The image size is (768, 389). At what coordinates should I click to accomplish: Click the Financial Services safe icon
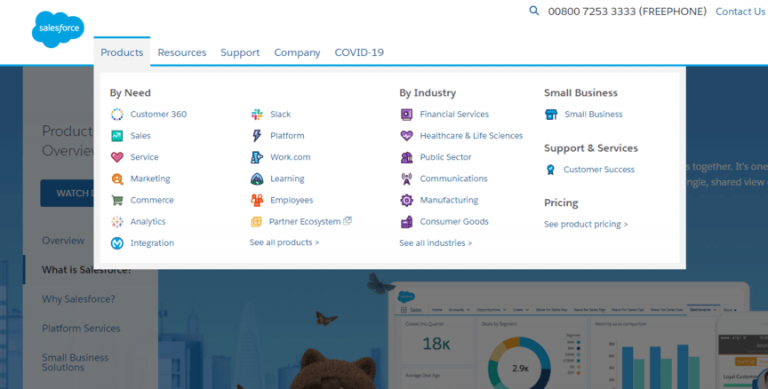click(x=407, y=115)
